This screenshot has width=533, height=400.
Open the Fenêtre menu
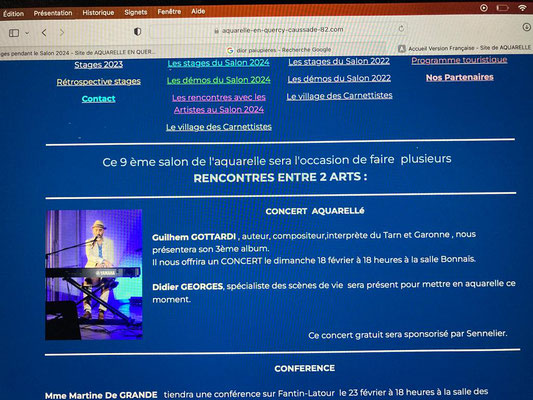(x=169, y=12)
